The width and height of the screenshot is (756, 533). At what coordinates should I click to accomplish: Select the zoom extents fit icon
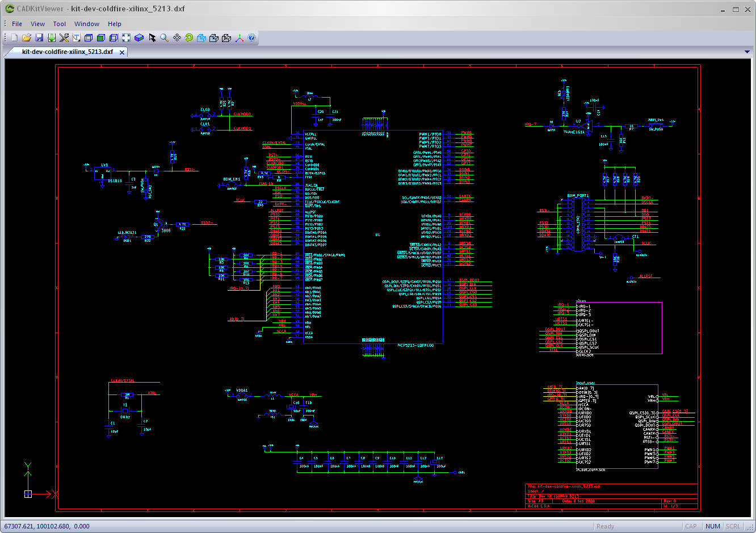pyautogui.click(x=125, y=37)
